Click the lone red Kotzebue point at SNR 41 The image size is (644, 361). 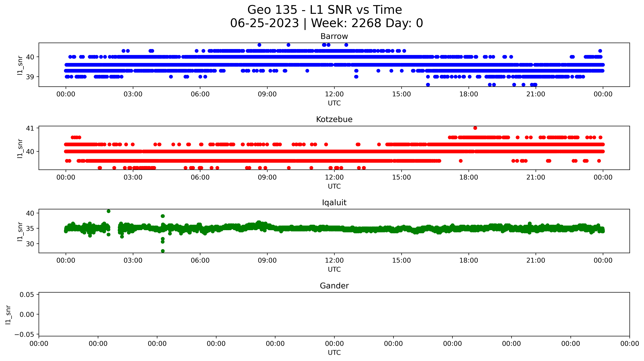pyautogui.click(x=475, y=128)
